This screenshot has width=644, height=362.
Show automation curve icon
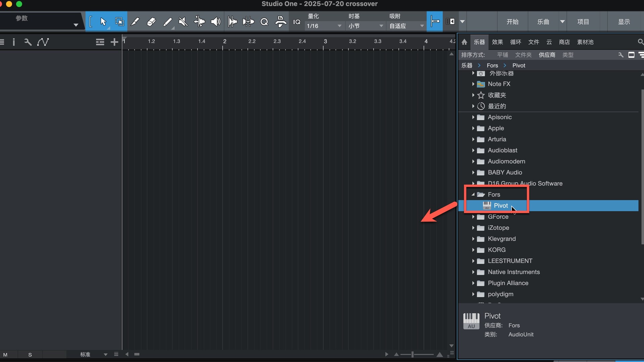43,42
